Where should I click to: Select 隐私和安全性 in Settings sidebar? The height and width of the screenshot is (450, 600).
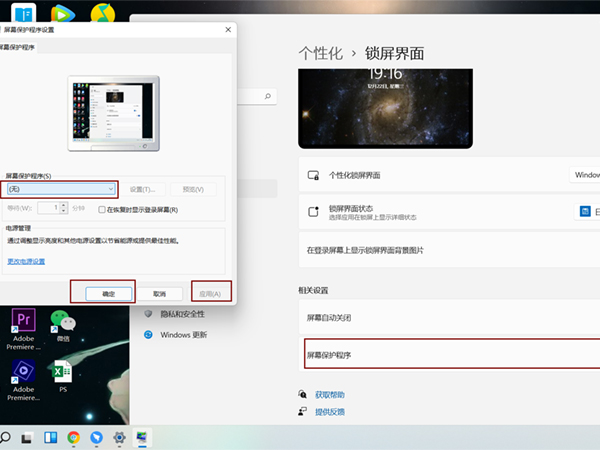(182, 314)
